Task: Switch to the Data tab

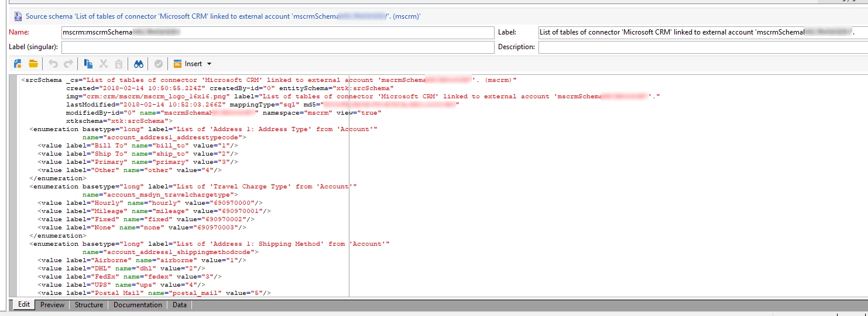Action: click(180, 305)
